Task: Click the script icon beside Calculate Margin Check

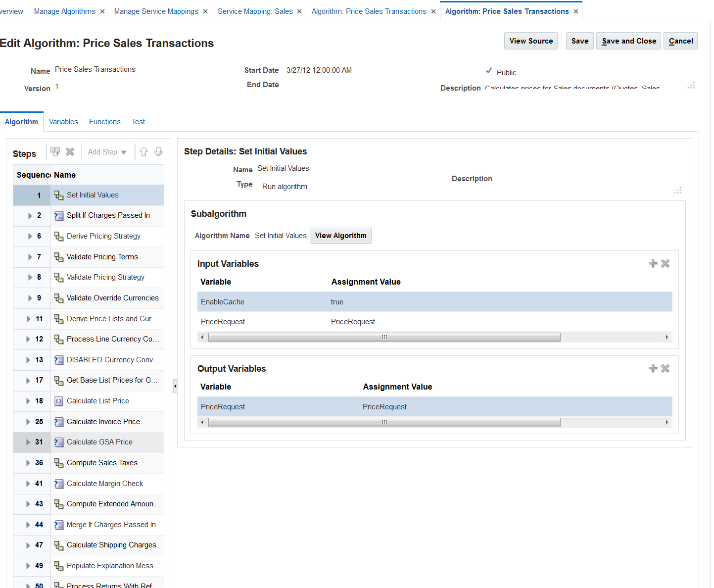Action: (58, 483)
